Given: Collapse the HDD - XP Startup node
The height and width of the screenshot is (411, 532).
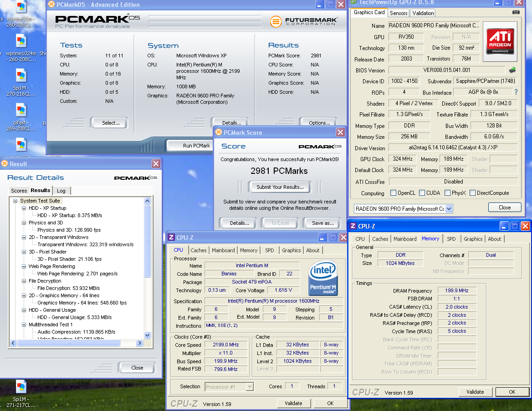Looking at the screenshot, I should point(24,208).
